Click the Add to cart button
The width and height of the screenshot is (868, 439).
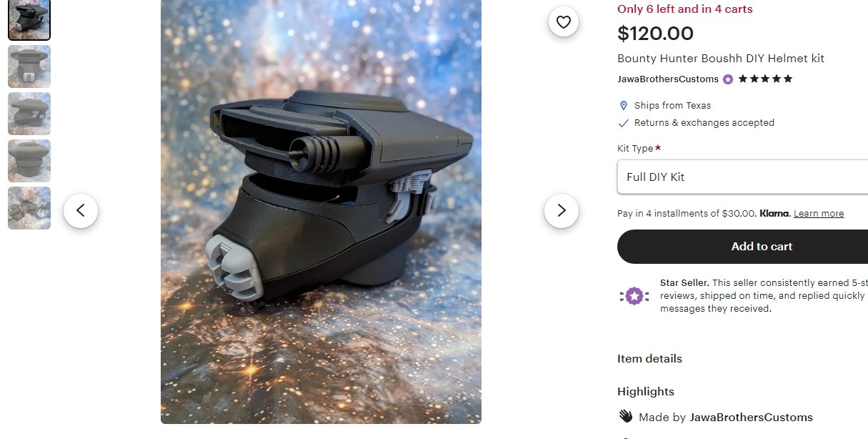tap(742, 246)
